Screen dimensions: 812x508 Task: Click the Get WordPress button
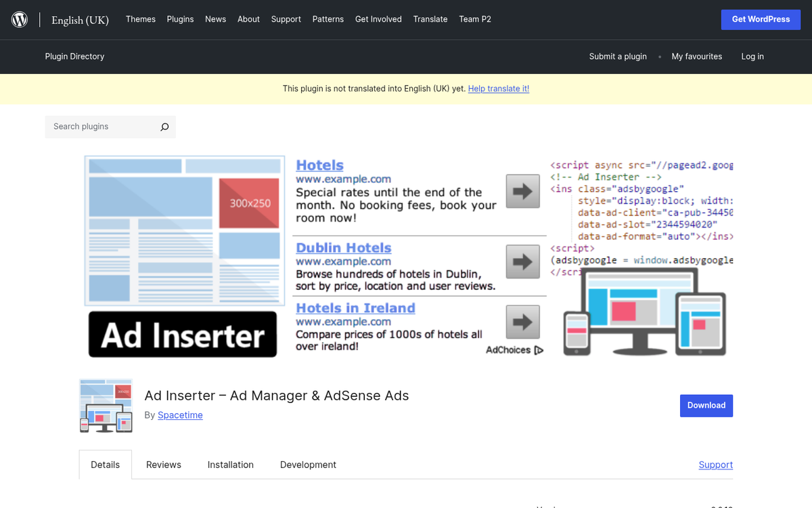761,19
